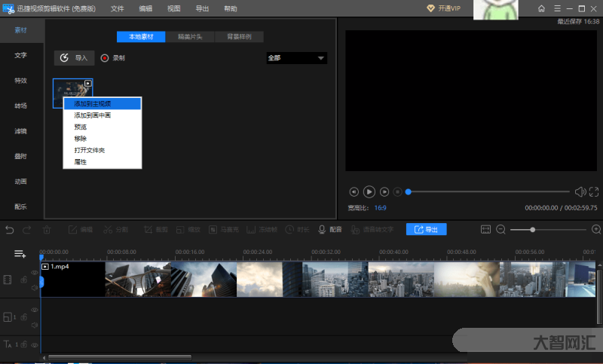Click the home icon in title bar

coord(541,8)
